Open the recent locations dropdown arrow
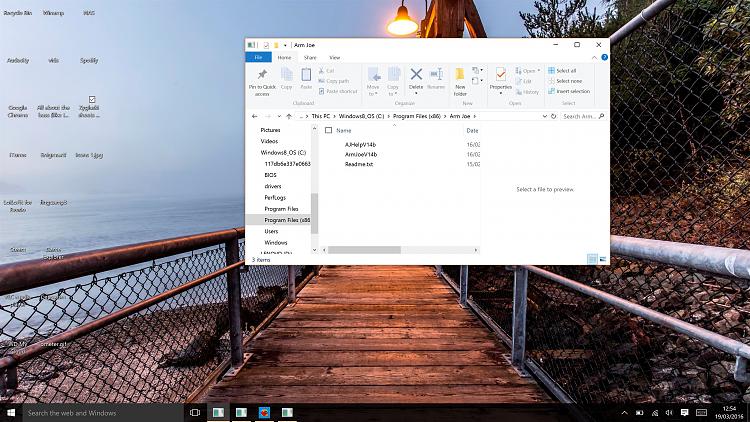This screenshot has width=750, height=422. (279, 116)
